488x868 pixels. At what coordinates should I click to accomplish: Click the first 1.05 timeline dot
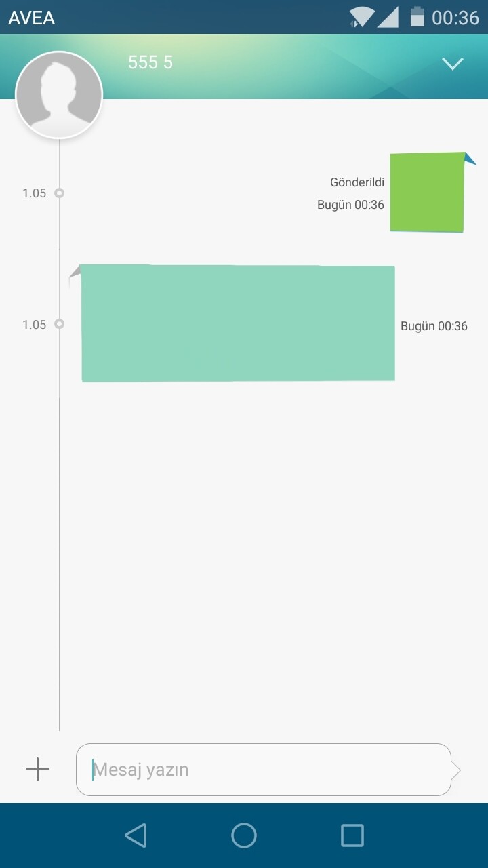coord(59,193)
